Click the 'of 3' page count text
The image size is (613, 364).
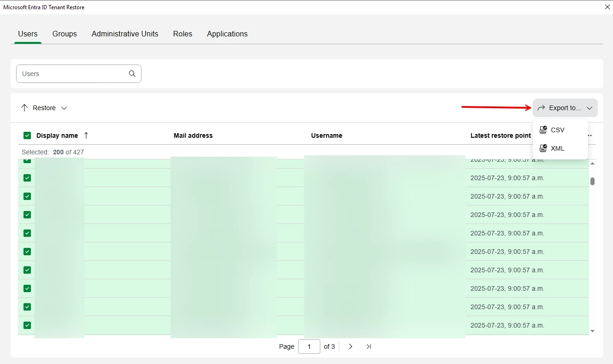click(x=330, y=346)
